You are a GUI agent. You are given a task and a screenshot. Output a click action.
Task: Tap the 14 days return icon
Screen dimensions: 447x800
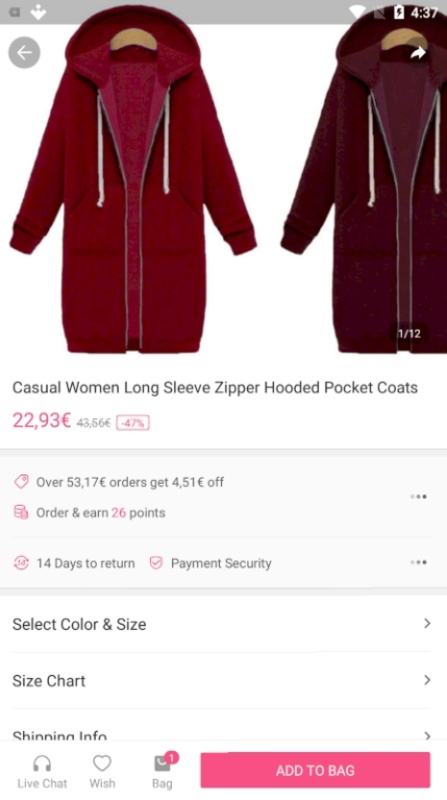pos(21,563)
